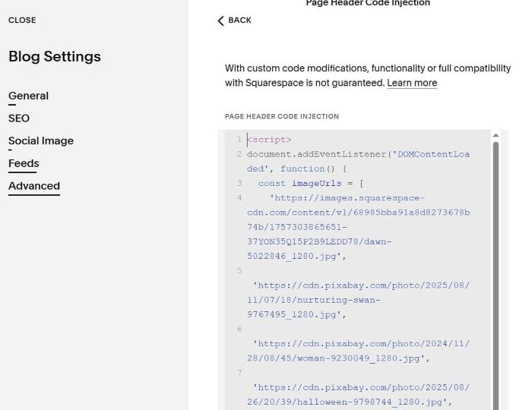This screenshot has height=410, width=532.
Task: Select the Social Image tab
Action: coord(41,141)
